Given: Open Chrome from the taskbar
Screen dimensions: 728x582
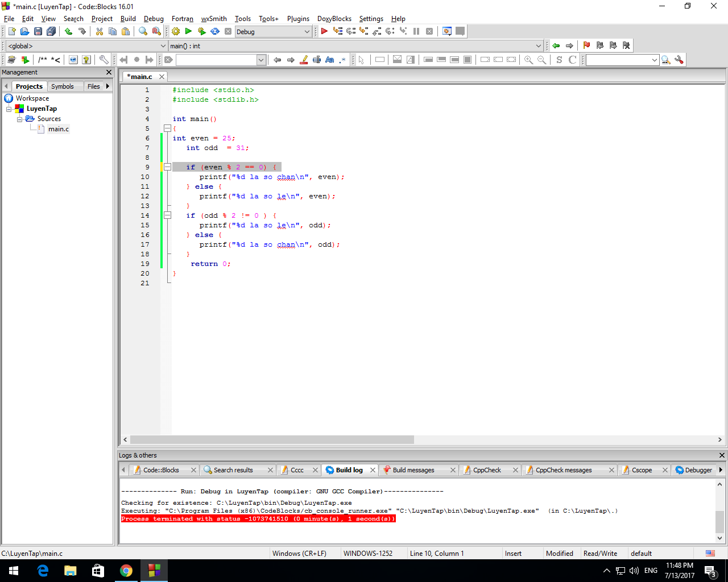Looking at the screenshot, I should click(126, 570).
